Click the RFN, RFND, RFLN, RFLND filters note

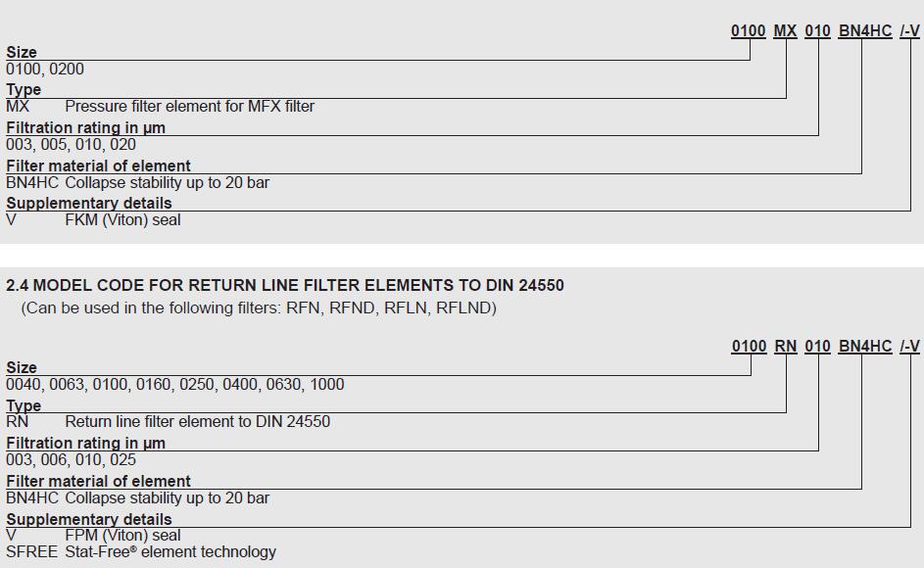259,308
